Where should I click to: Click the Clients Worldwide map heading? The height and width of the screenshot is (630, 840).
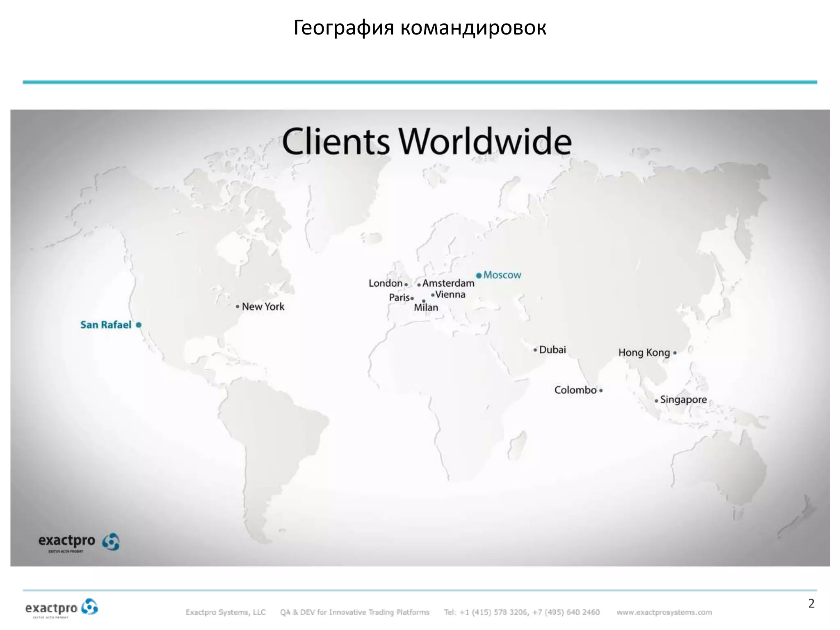click(427, 141)
